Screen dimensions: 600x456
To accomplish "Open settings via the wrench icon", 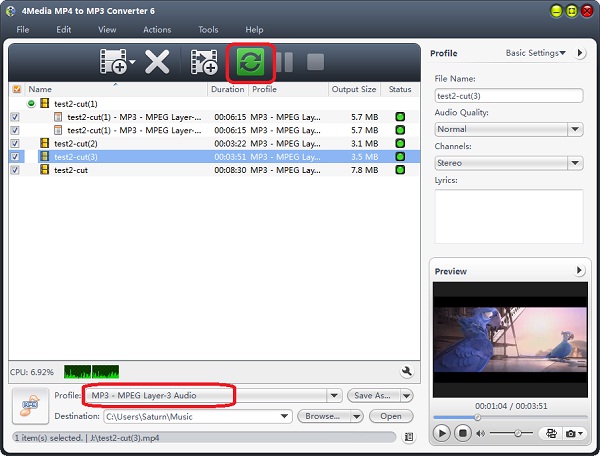I will pos(407,371).
